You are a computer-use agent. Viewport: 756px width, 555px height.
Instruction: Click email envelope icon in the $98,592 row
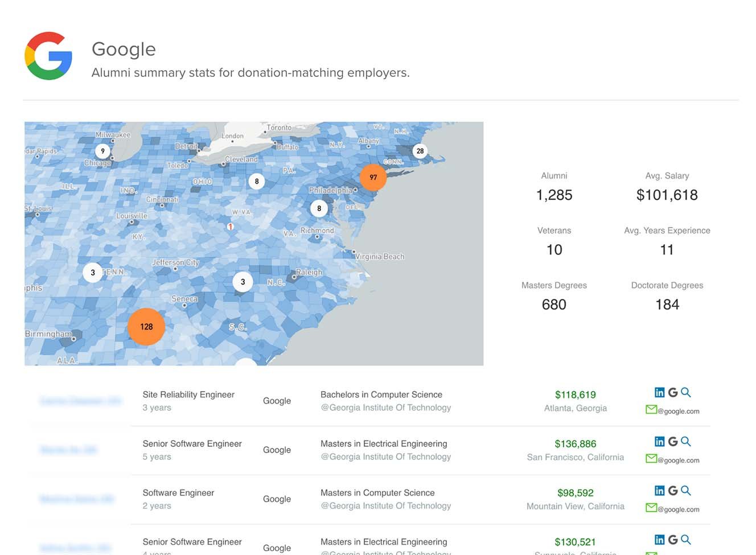click(x=651, y=507)
